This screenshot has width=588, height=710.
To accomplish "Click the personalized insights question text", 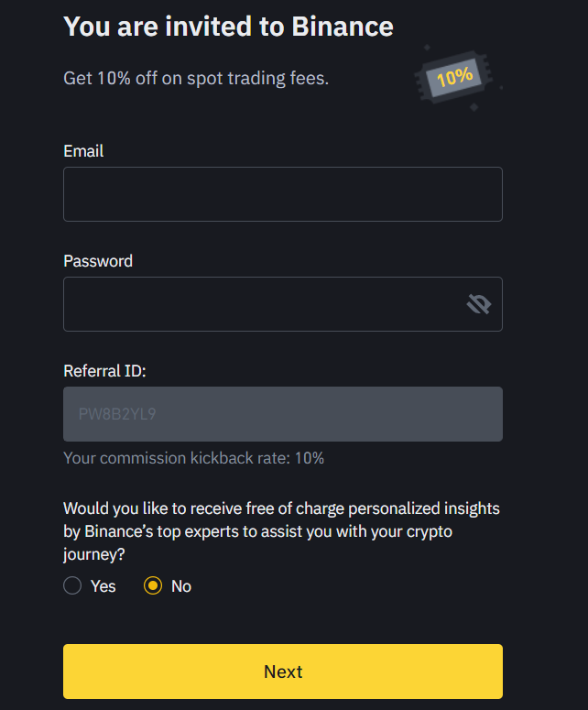I will [281, 531].
